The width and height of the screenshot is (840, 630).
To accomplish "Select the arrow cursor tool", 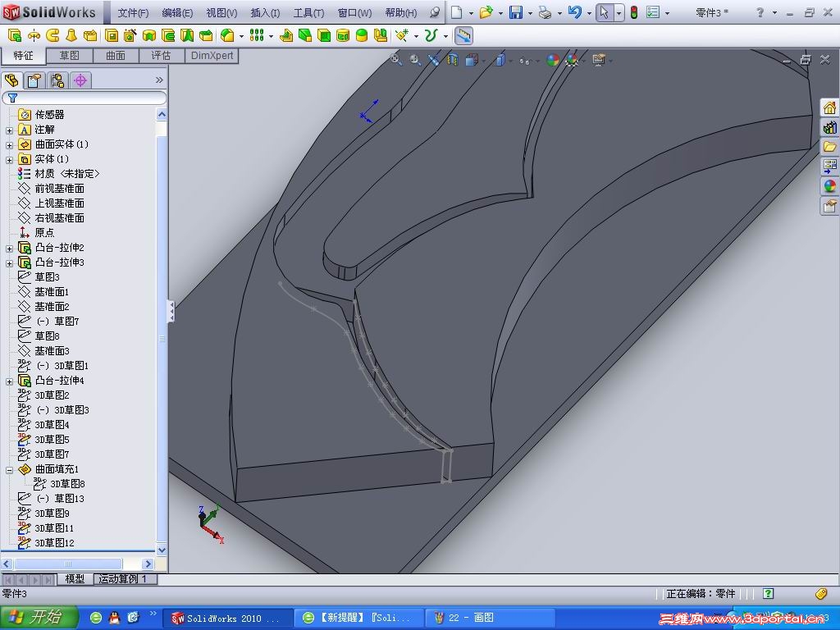I will pyautogui.click(x=605, y=12).
